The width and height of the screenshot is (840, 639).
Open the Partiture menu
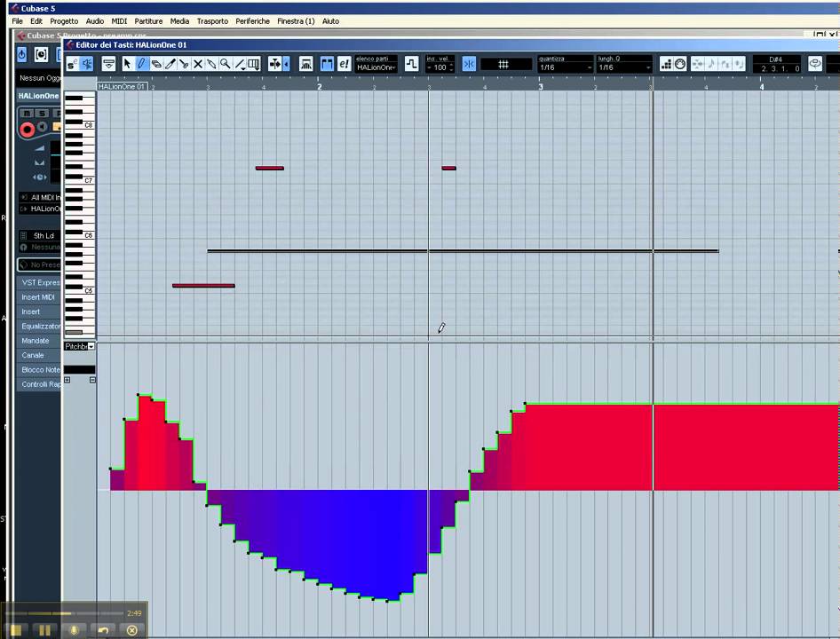148,21
